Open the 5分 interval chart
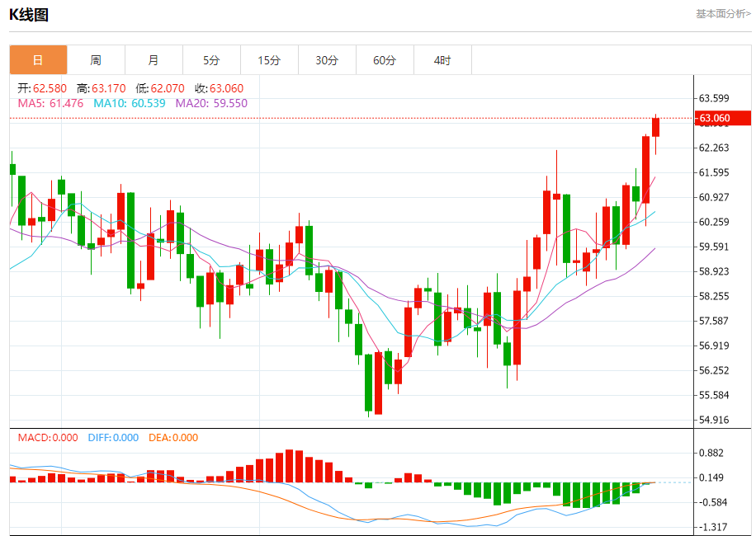The image size is (756, 536). coord(211,60)
